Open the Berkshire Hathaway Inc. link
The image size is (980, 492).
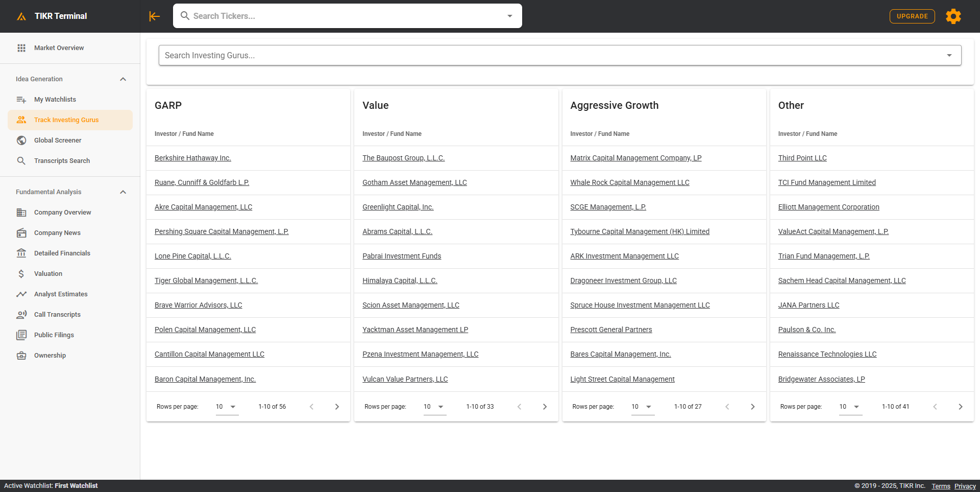pos(192,158)
